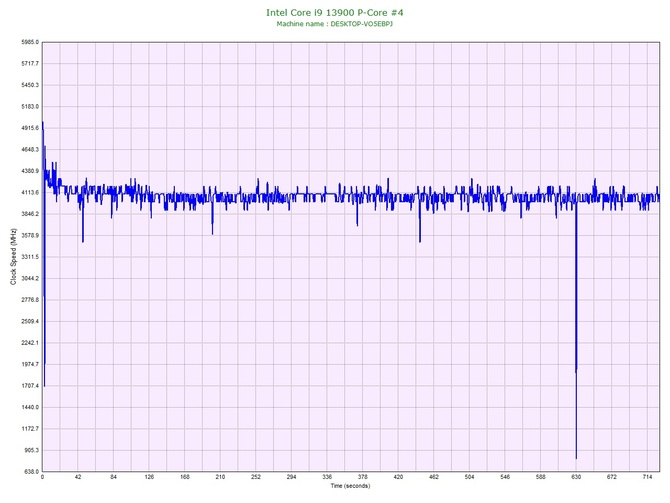The height and width of the screenshot is (503, 670).
Task: Pick the 2776.8 axis label
Action: pos(30,300)
